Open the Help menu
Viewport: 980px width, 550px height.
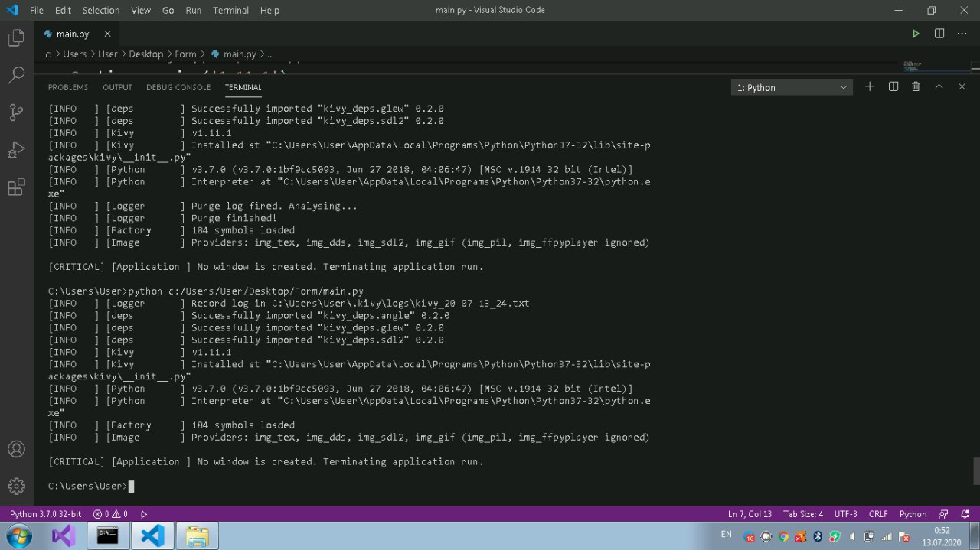269,10
